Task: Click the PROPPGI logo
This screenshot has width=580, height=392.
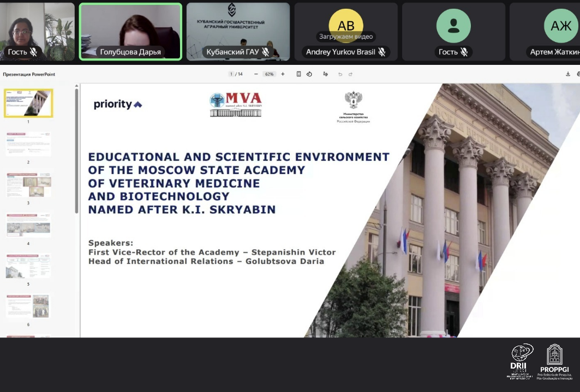Action: (554, 361)
